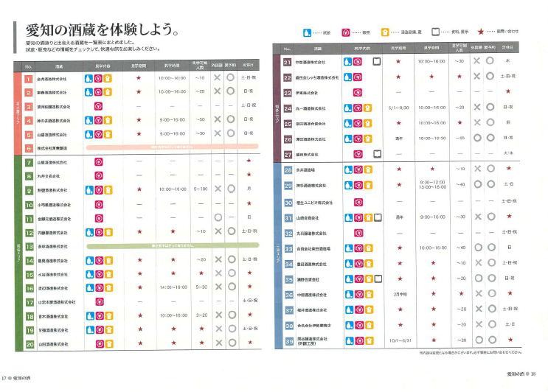The image size is (548, 392).
Task: Click the '10:00~16:00' time in row 1
Action: tap(173, 78)
